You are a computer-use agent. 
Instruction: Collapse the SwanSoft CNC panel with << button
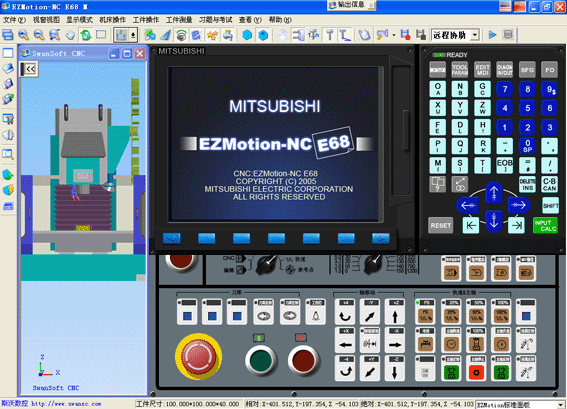29,69
